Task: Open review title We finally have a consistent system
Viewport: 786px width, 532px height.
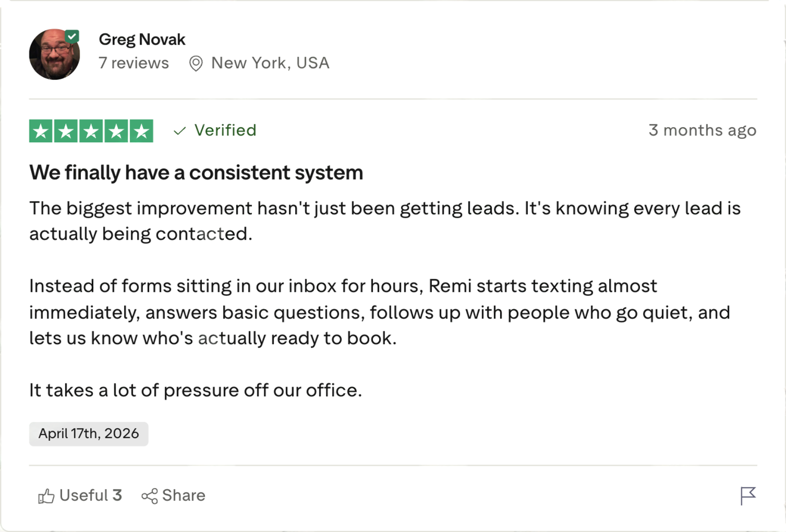Action: [196, 173]
